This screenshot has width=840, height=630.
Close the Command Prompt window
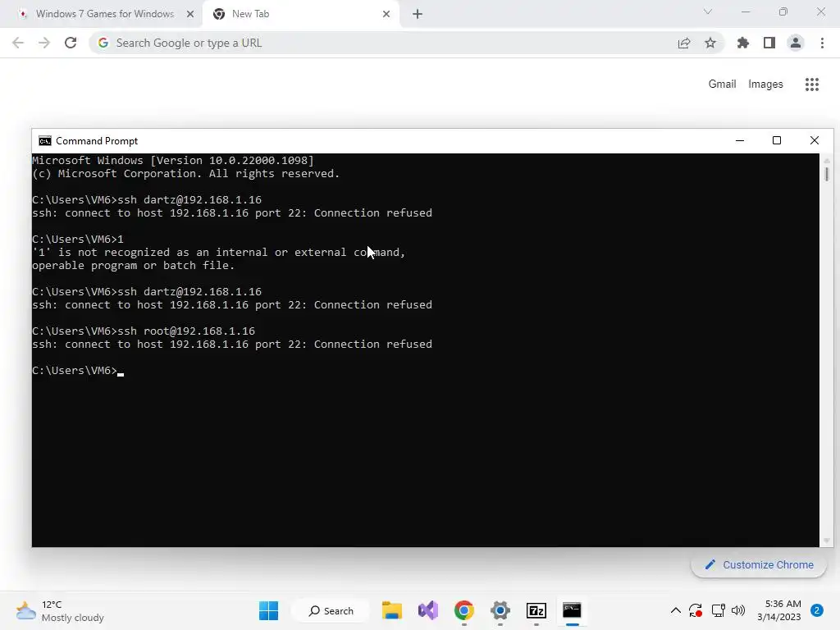815,140
